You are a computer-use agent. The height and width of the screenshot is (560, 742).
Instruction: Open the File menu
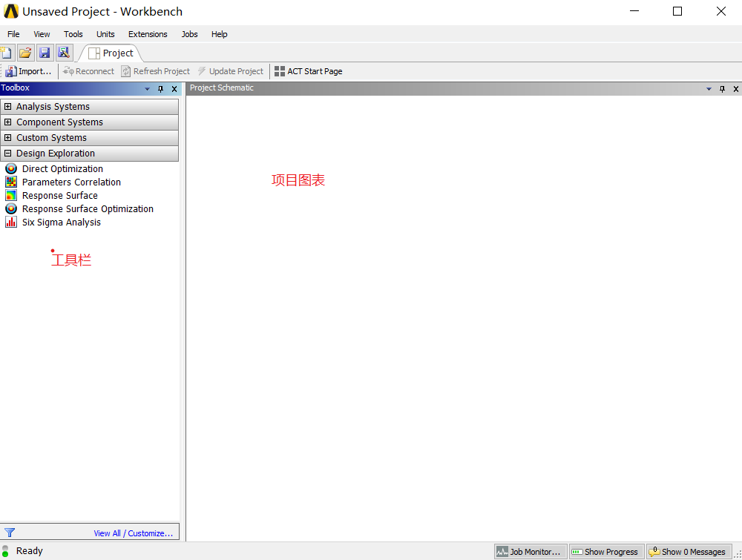click(x=13, y=34)
